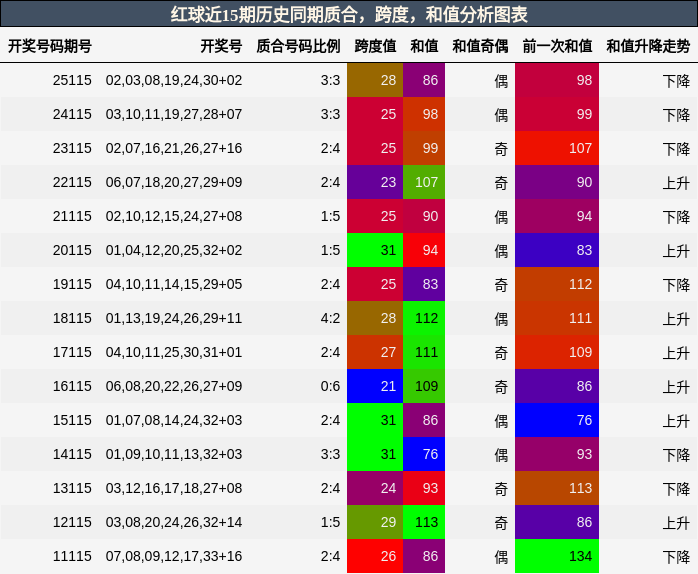Click issue number 15115
Image resolution: width=698 pixels, height=574 pixels.
(72, 420)
